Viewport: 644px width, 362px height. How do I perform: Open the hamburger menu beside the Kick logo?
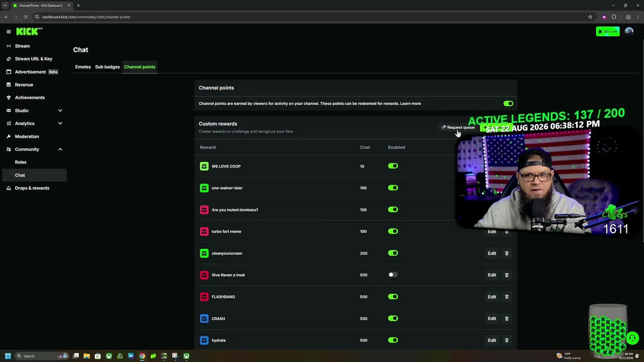(x=9, y=31)
